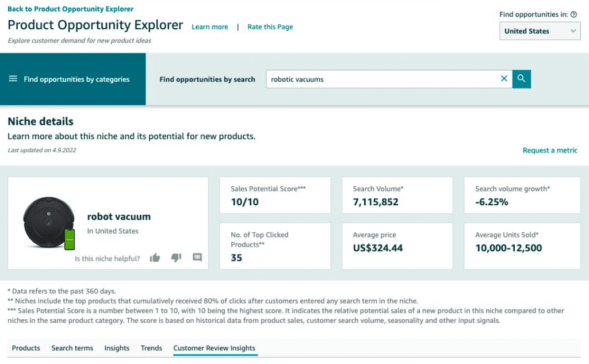Click the robot vacuum product thumbnail
The image size is (589, 364).
[x=49, y=223]
